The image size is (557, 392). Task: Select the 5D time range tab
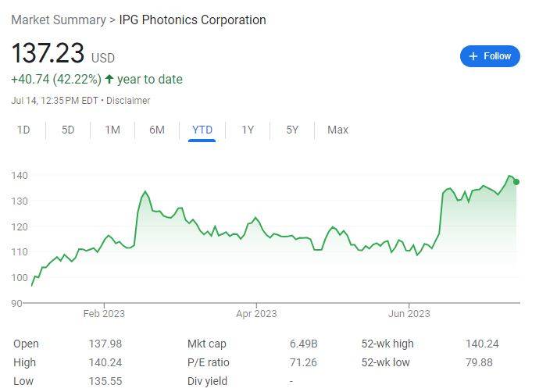coord(68,130)
